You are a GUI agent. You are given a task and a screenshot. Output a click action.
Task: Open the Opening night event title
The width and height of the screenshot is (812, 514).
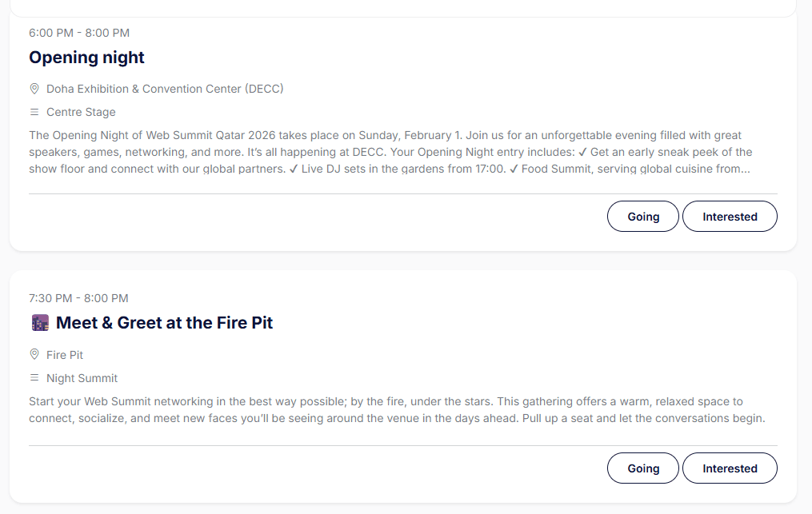86,58
